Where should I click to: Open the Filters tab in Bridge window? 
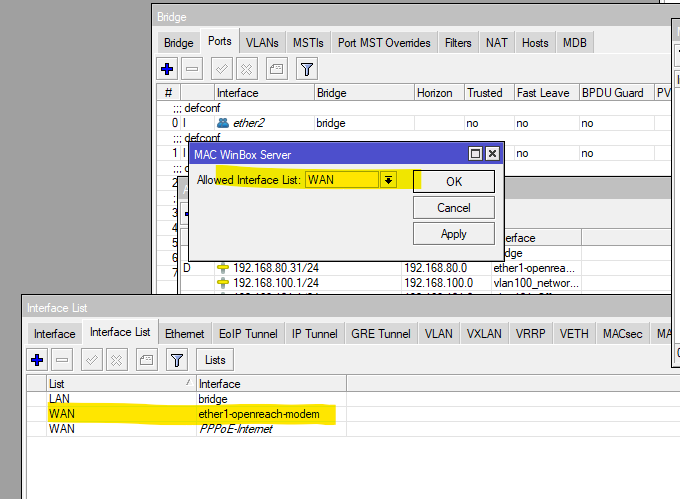tap(458, 43)
